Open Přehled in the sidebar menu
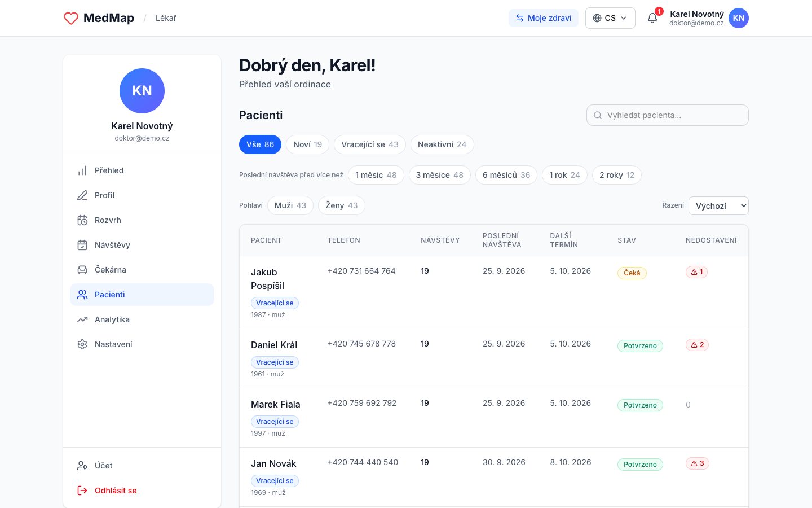This screenshot has width=812, height=508. pos(142,170)
